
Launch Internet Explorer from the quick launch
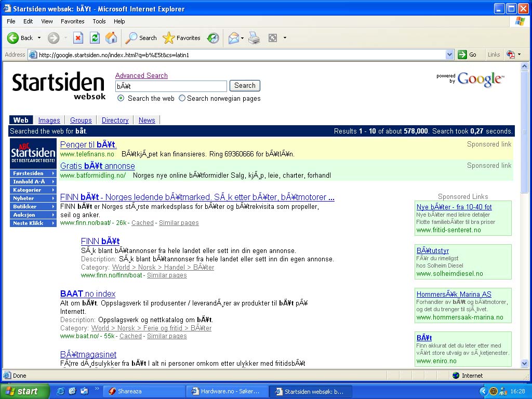pos(60,391)
